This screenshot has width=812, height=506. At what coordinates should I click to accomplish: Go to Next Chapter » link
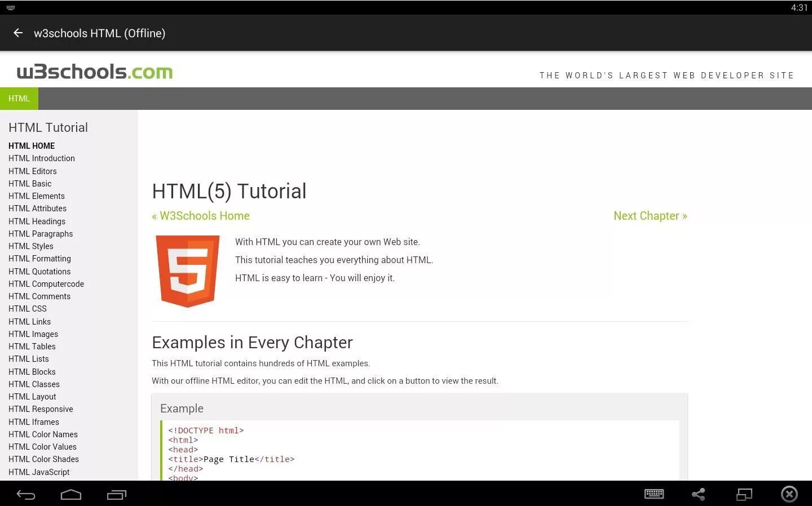click(650, 216)
